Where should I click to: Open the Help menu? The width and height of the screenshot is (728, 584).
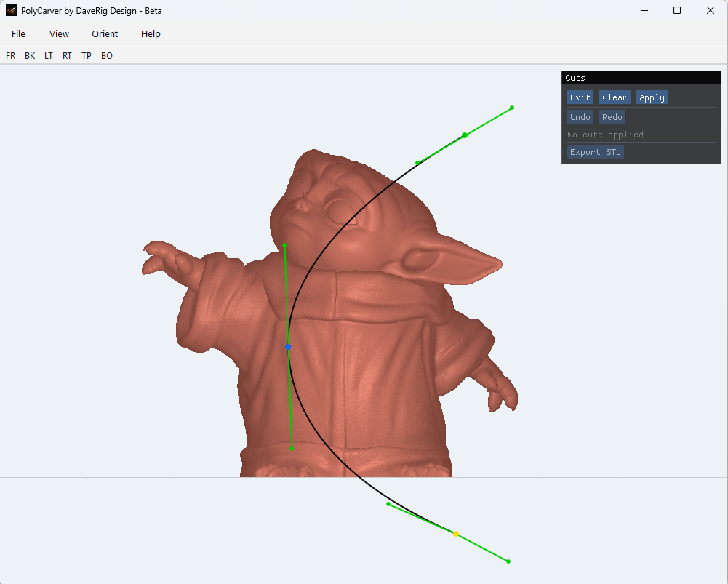(151, 34)
